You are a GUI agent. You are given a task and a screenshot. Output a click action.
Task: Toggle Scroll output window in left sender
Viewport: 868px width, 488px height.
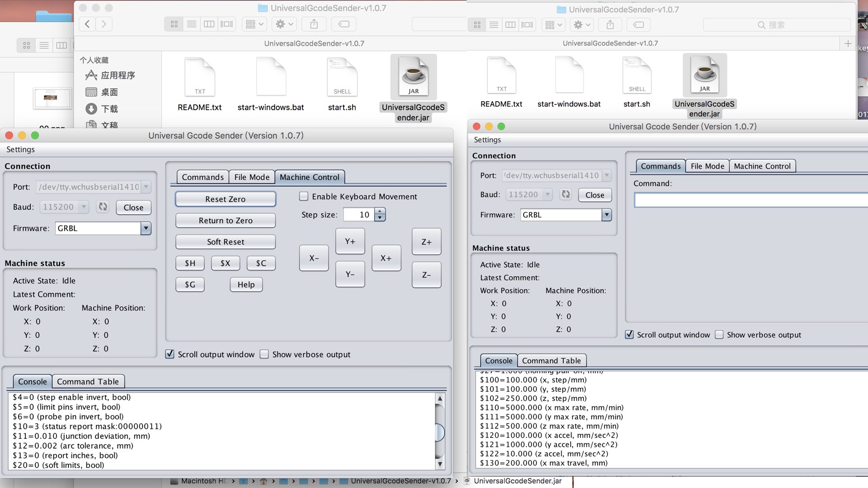(170, 354)
